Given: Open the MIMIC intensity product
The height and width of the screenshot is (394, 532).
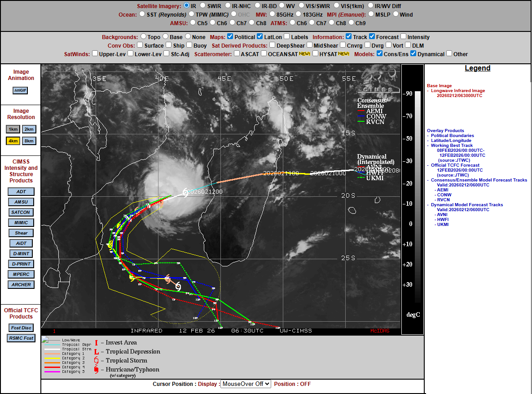Looking at the screenshot, I should [x=21, y=223].
